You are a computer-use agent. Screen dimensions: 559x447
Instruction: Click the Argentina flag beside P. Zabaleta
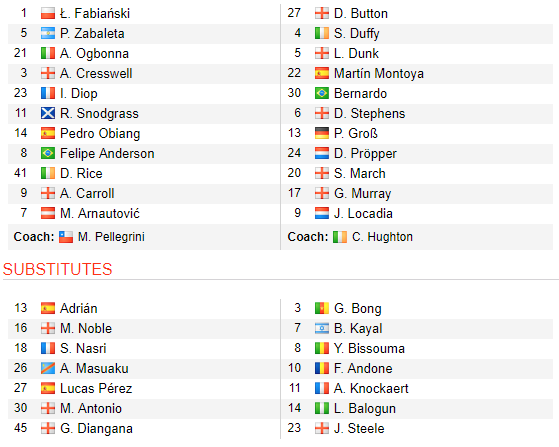[48, 34]
